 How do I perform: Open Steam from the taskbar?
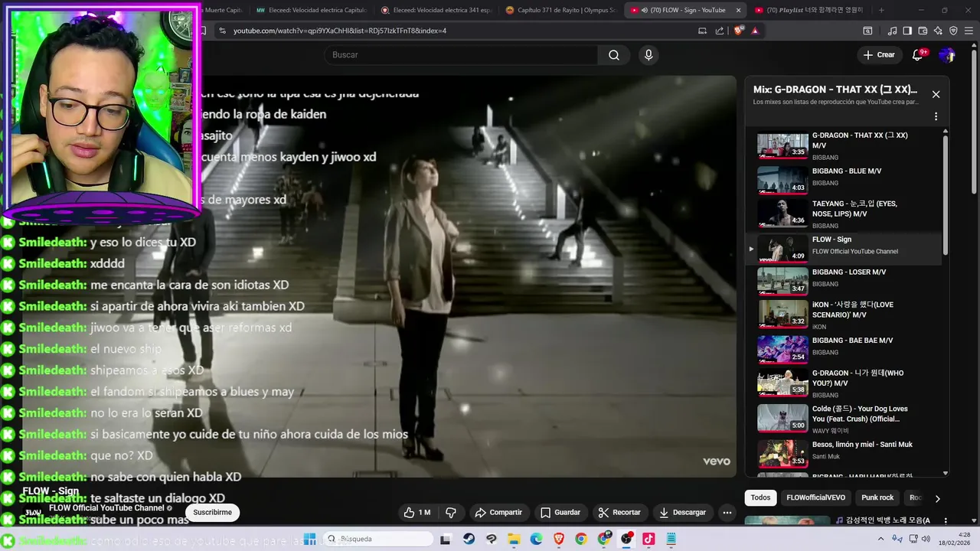(469, 539)
